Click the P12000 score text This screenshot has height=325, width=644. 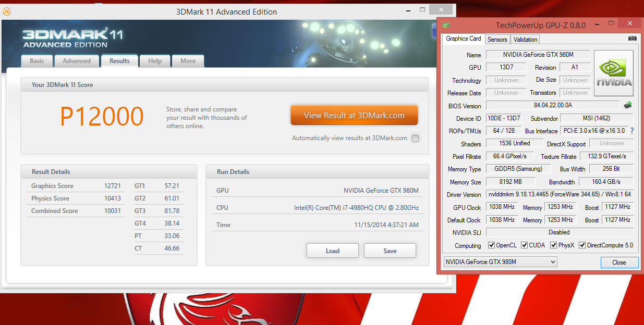(102, 116)
